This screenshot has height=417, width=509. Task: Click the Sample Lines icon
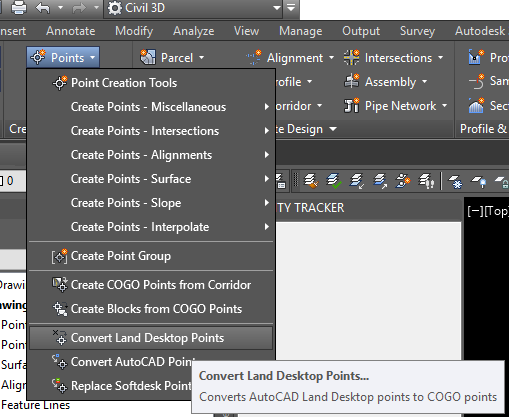(476, 81)
